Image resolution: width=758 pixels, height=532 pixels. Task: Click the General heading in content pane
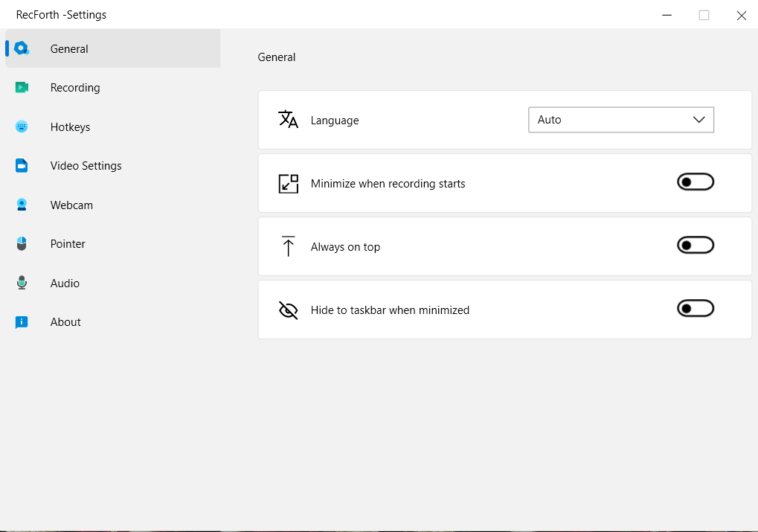(x=277, y=57)
